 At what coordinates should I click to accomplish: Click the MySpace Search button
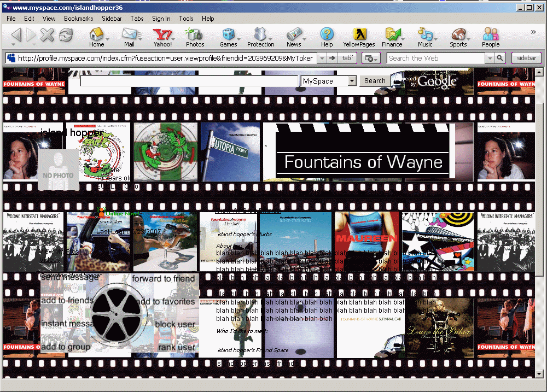tap(375, 81)
